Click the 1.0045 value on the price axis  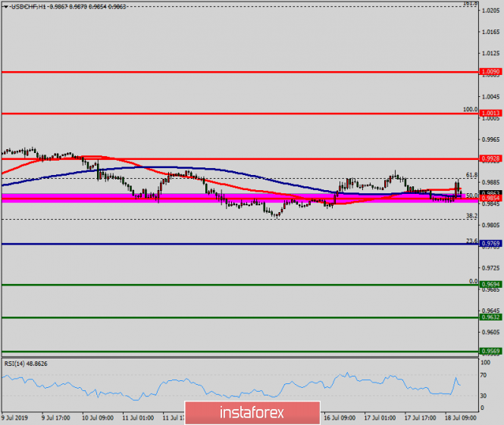click(x=491, y=97)
